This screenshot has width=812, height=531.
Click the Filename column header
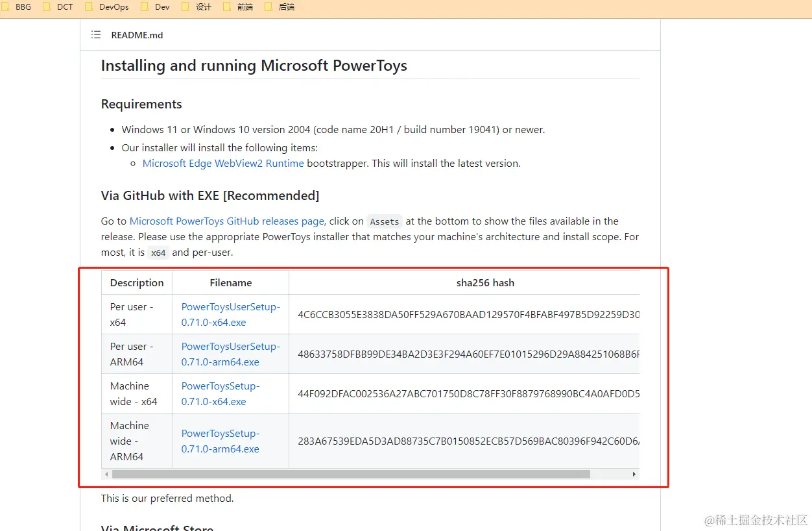[x=231, y=282]
